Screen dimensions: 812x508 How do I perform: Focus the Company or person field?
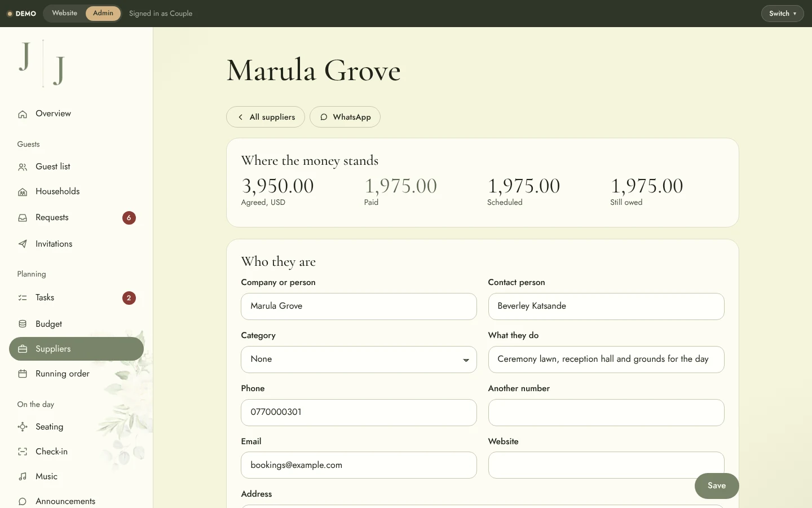359,306
